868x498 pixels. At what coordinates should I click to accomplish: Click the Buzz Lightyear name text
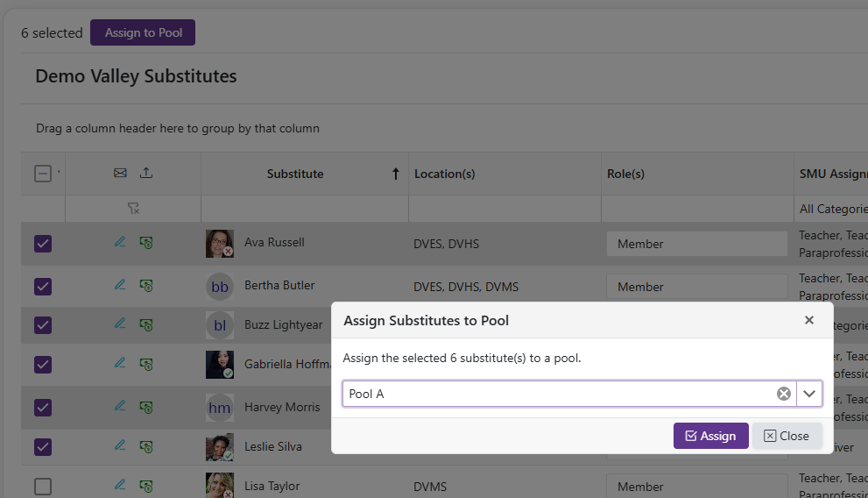pyautogui.click(x=284, y=324)
